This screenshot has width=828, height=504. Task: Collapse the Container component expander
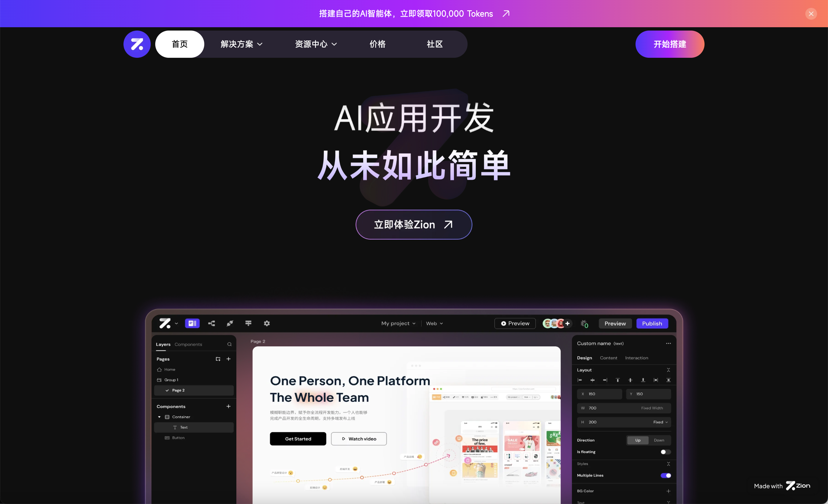(160, 417)
